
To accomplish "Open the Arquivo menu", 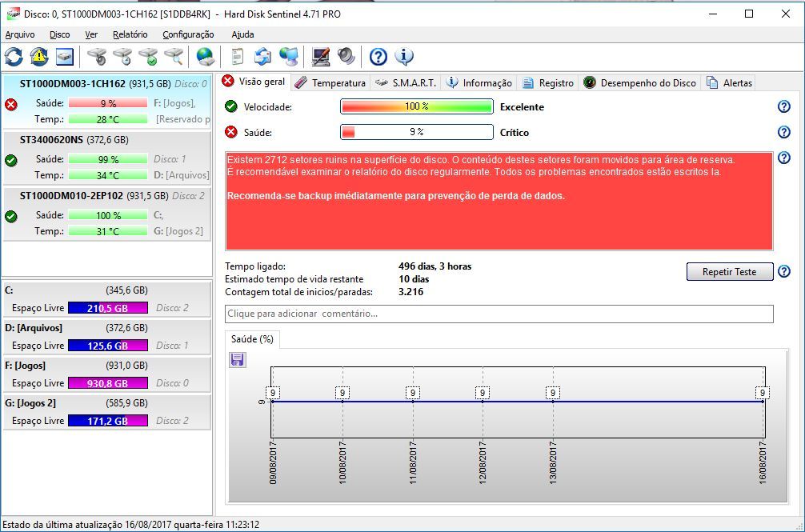I will pyautogui.click(x=20, y=34).
